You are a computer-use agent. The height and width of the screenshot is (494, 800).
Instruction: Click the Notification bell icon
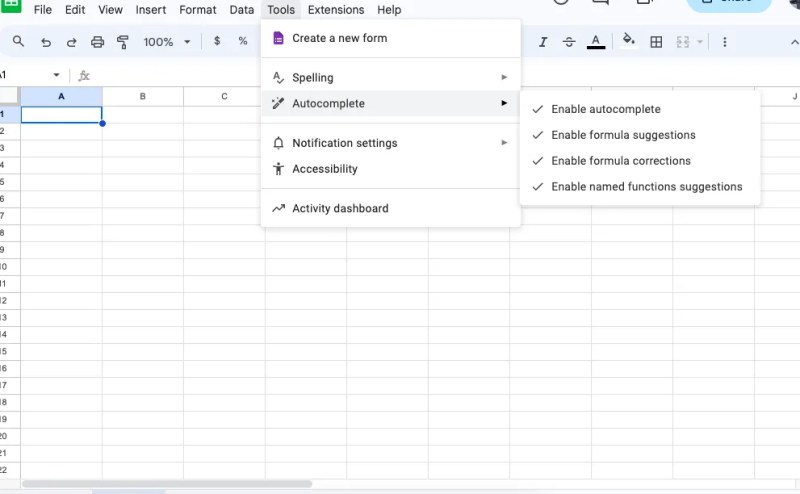278,143
